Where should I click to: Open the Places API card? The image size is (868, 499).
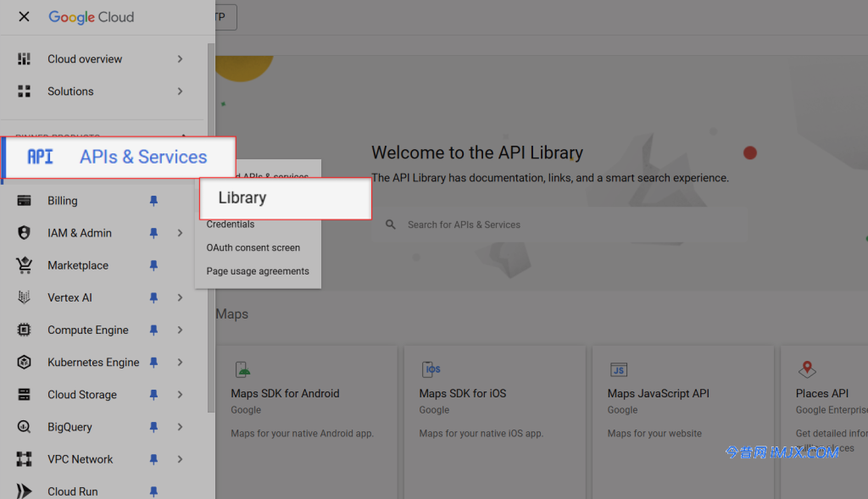pos(824,422)
